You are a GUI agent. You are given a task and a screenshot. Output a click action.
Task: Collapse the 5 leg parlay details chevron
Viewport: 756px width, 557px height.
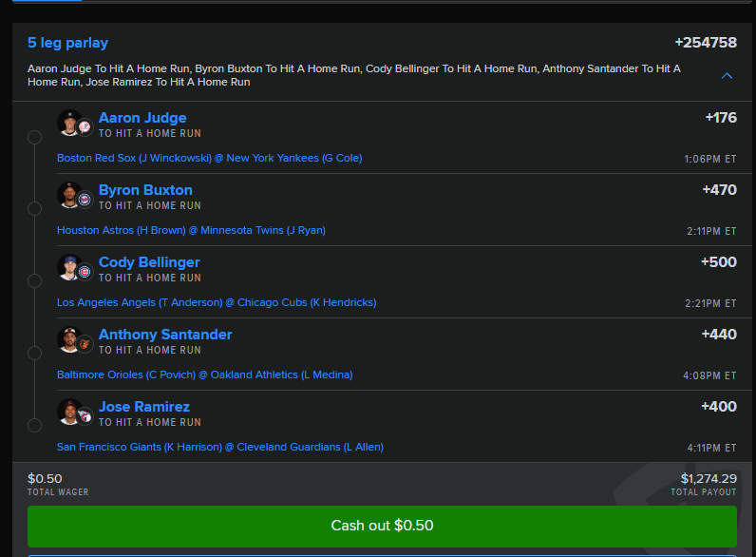(x=727, y=76)
